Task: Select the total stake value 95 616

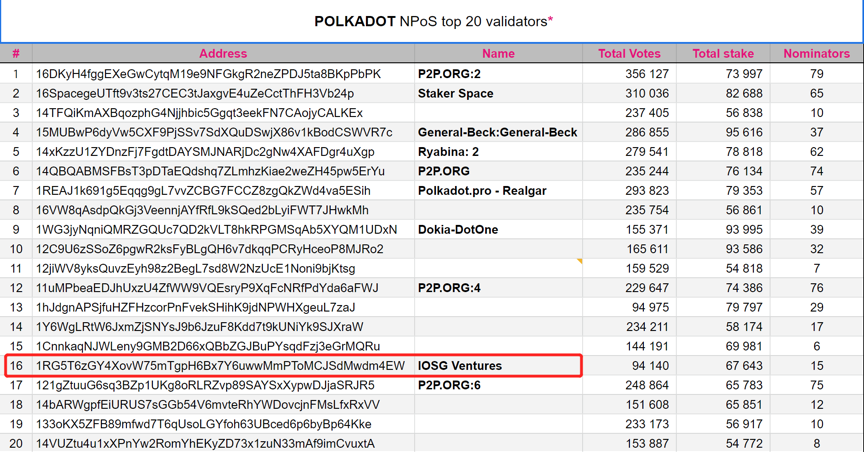Action: (x=744, y=132)
